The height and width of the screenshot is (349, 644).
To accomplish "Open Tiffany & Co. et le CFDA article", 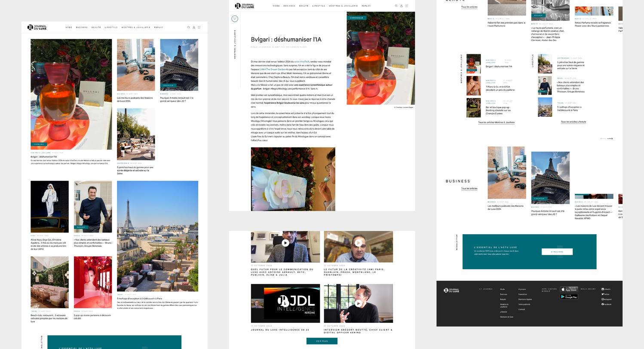I will tap(500, 89).
